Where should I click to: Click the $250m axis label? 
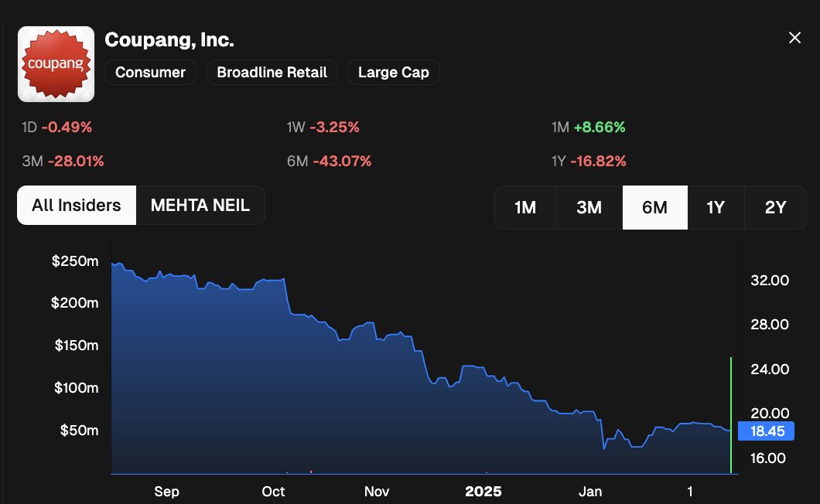75,261
